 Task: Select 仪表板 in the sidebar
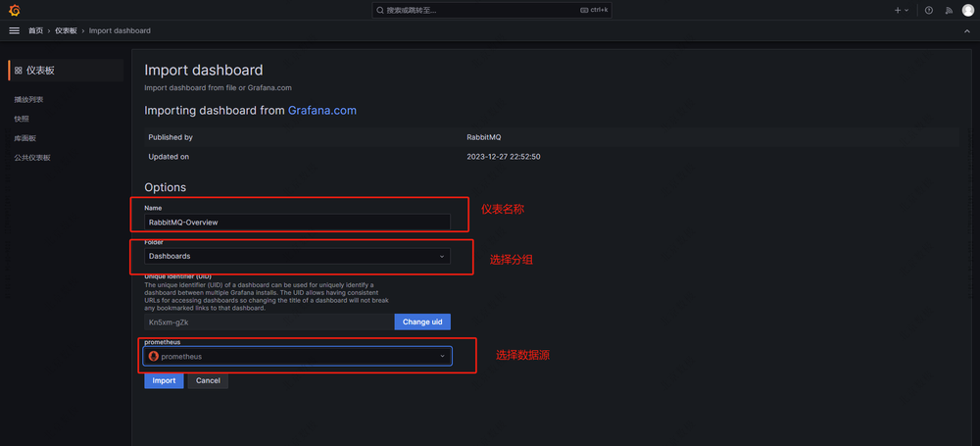66,71
